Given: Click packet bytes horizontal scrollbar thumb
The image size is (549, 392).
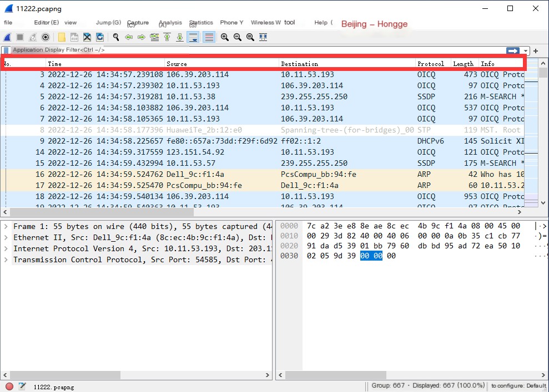Looking at the screenshot, I should [x=335, y=375].
